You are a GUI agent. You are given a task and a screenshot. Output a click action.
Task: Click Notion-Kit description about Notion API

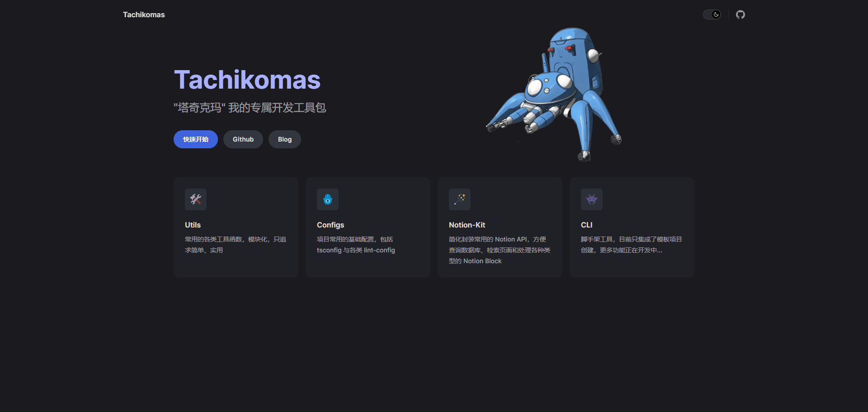(500, 250)
